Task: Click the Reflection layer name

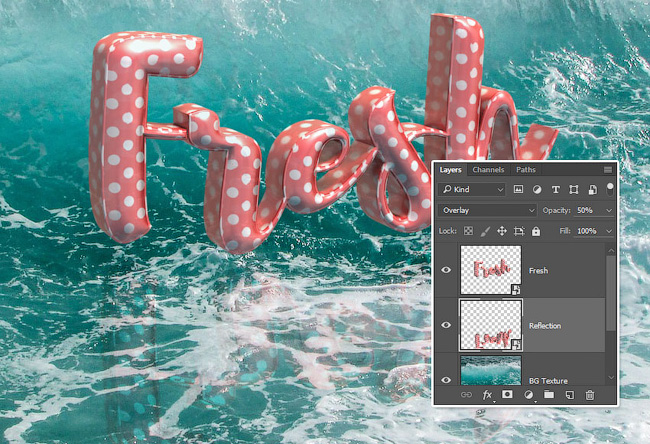Action: pyautogui.click(x=545, y=325)
